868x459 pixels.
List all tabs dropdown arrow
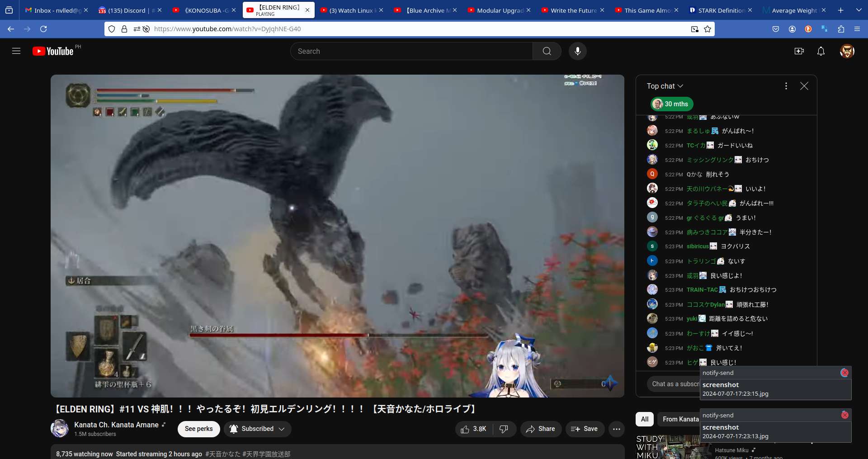(859, 10)
